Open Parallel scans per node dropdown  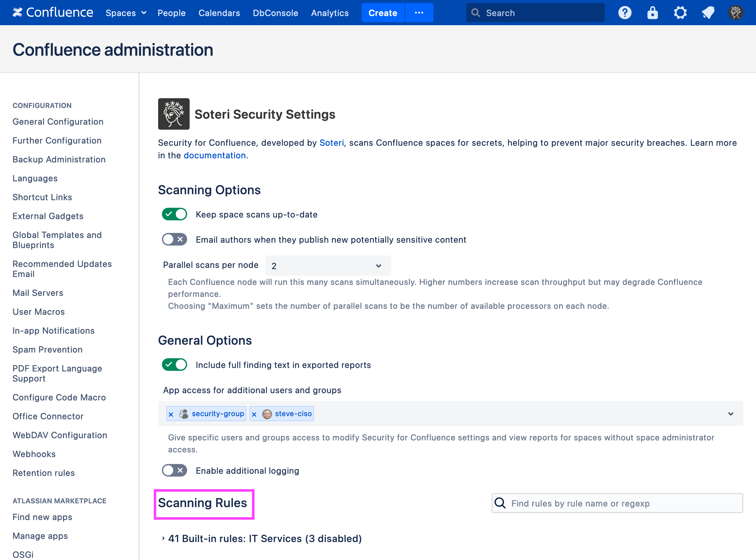tap(328, 266)
